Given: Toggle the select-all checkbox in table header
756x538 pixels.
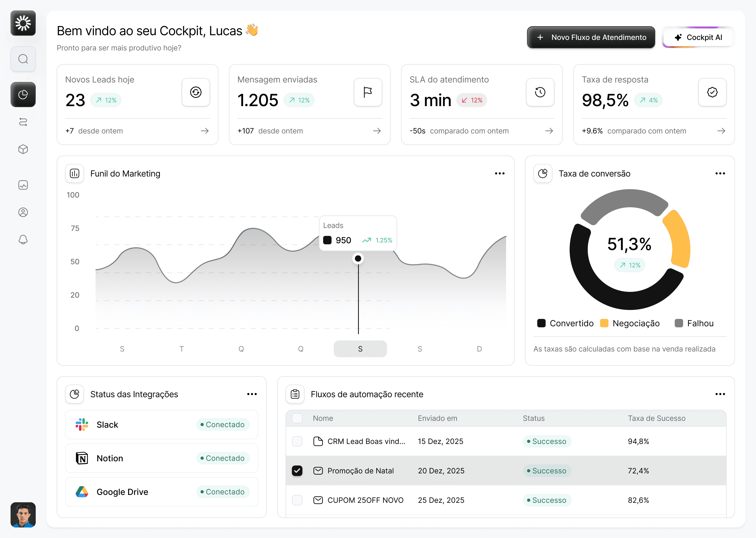Looking at the screenshot, I should [x=297, y=418].
